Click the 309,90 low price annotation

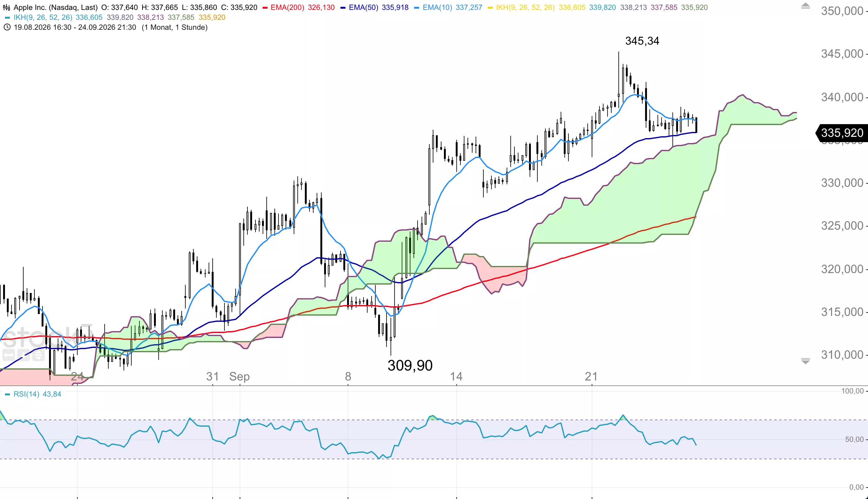pos(410,365)
